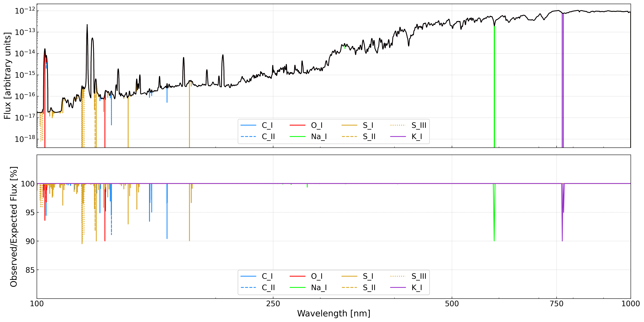The image size is (644, 322).
Task: Select the S_II label in bottom legend
Action: tap(369, 288)
